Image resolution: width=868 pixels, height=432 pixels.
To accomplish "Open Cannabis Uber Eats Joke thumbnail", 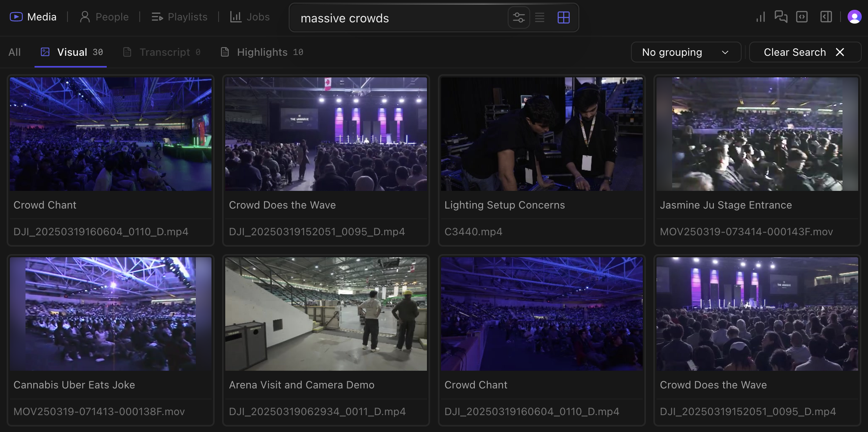I will 111,314.
